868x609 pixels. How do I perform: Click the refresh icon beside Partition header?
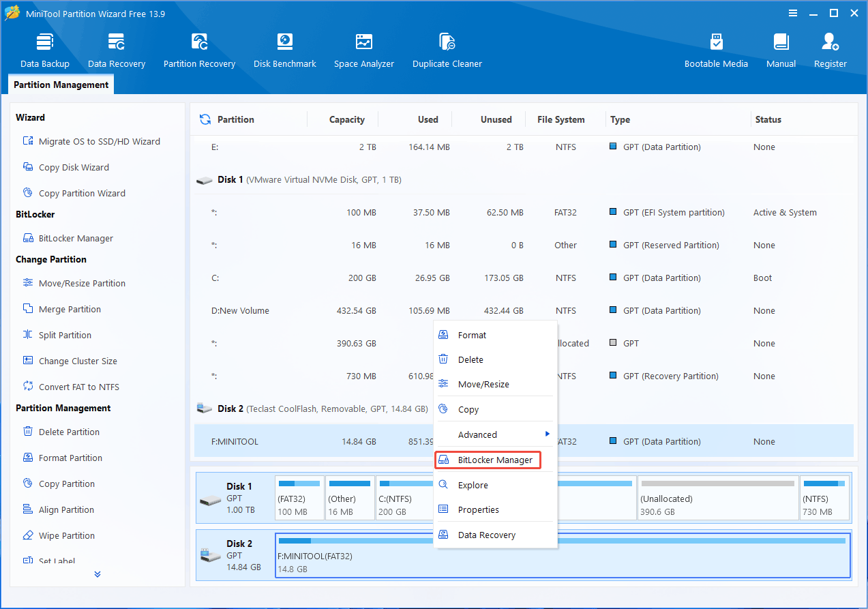pos(205,119)
